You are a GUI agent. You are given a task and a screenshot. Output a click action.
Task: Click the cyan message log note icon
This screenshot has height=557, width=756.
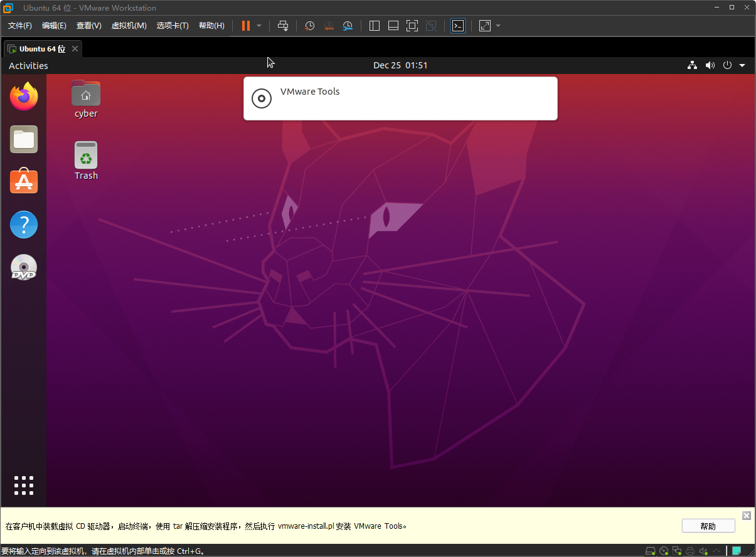[736, 551]
